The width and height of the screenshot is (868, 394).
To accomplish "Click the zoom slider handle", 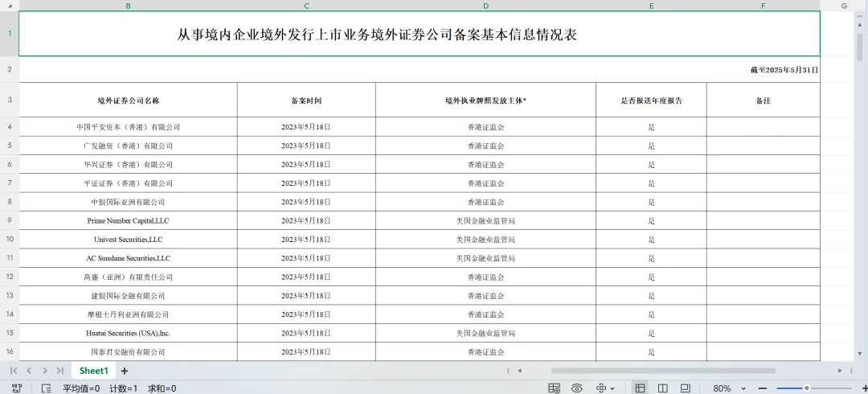I will [807, 388].
